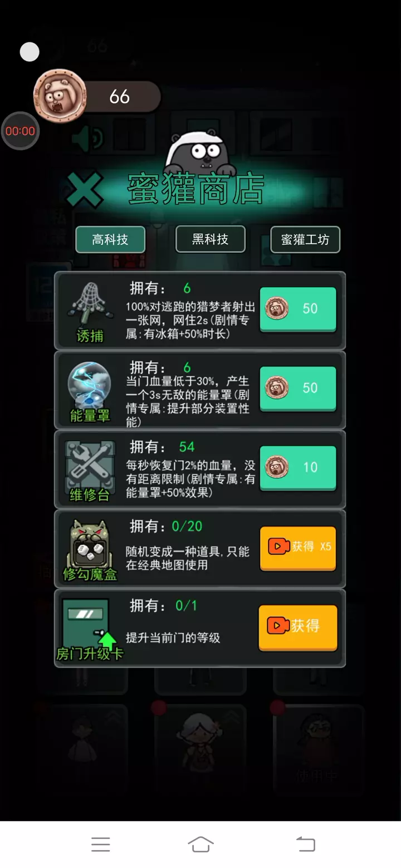Tap the pig coin icon beside 66

coord(60,95)
